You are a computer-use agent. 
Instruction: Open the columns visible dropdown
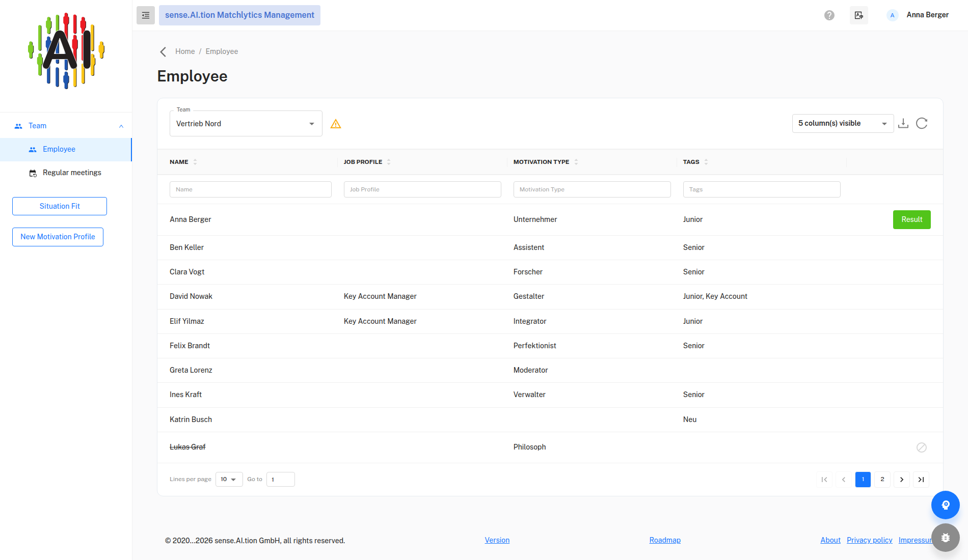click(x=843, y=124)
